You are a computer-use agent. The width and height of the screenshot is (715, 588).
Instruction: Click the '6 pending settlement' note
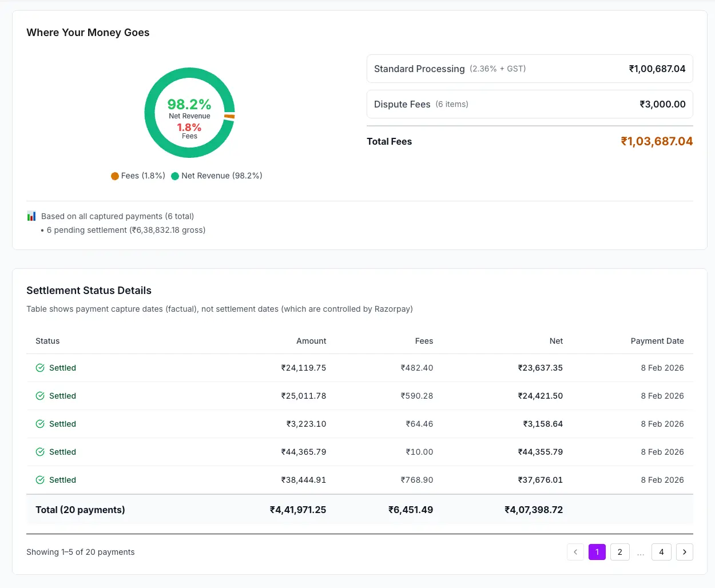(126, 230)
